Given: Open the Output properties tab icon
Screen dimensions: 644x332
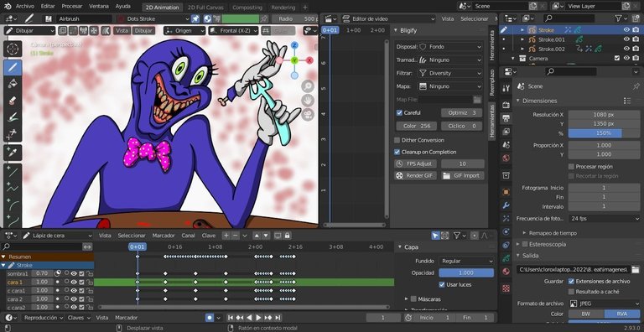Looking at the screenshot, I should [x=506, y=118].
